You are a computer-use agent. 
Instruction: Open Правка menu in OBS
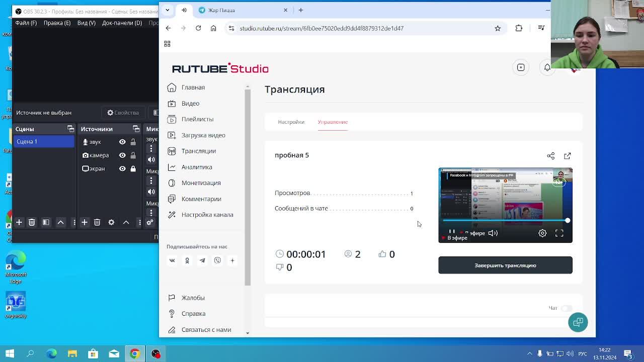point(57,23)
